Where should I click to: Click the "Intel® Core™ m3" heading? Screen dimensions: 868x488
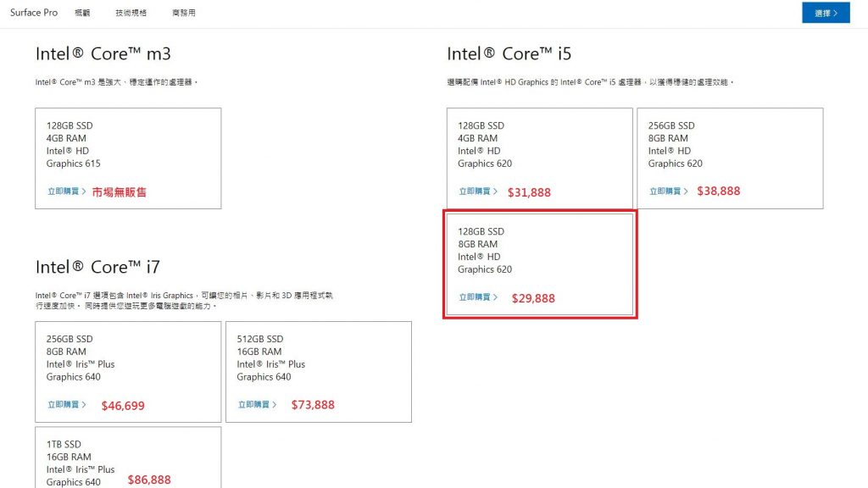103,53
